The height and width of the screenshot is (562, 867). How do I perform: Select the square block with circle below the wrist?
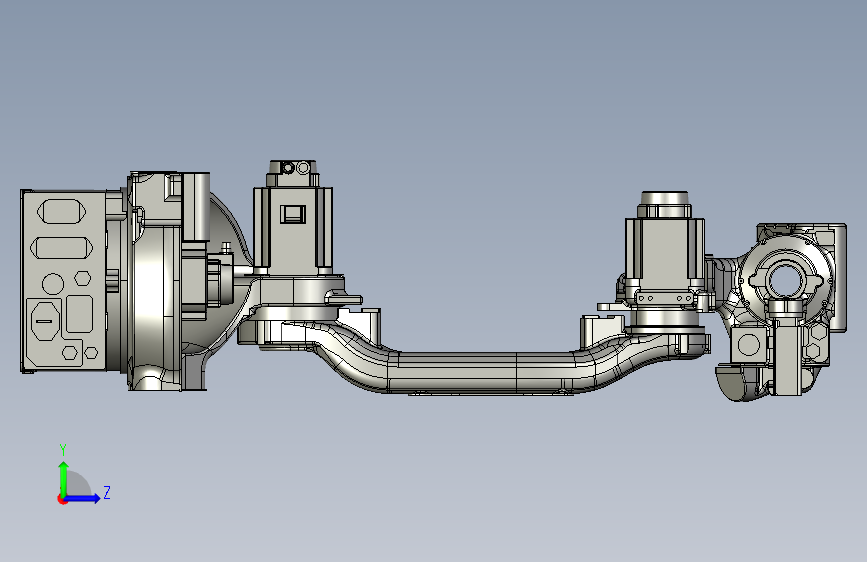click(x=749, y=345)
